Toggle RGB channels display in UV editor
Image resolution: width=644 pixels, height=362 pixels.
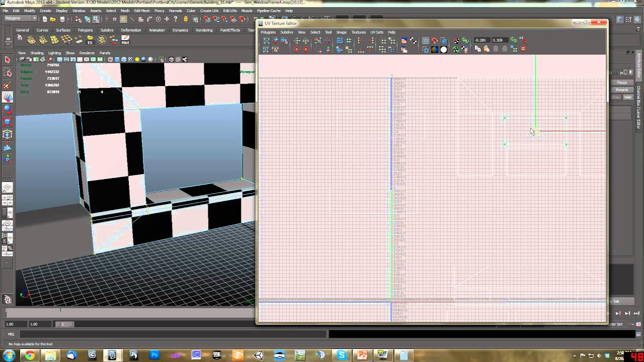[435, 49]
